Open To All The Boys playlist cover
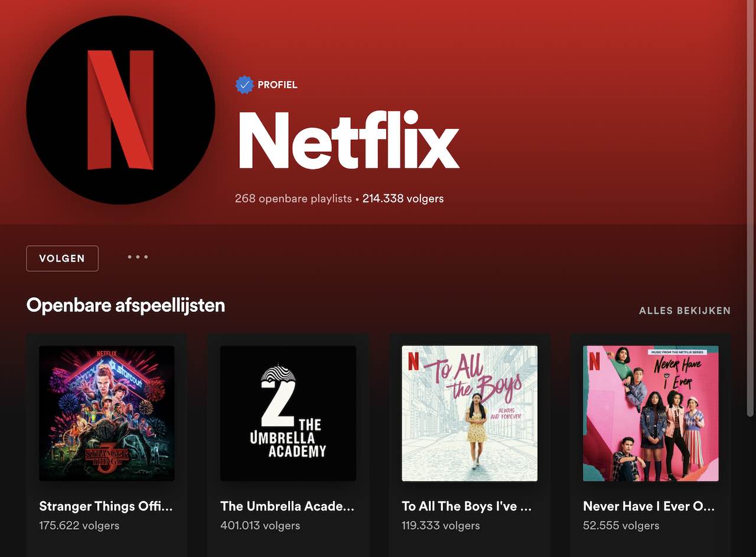756x557 pixels. click(470, 413)
